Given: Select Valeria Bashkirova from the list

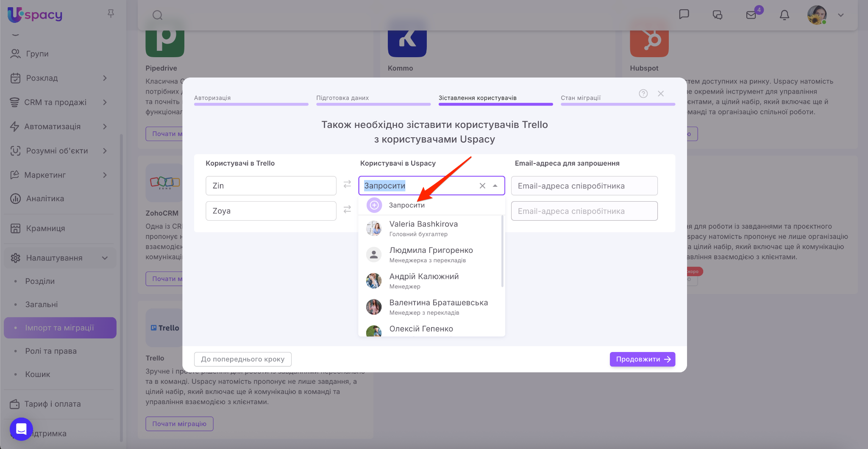Looking at the screenshot, I should click(x=423, y=228).
